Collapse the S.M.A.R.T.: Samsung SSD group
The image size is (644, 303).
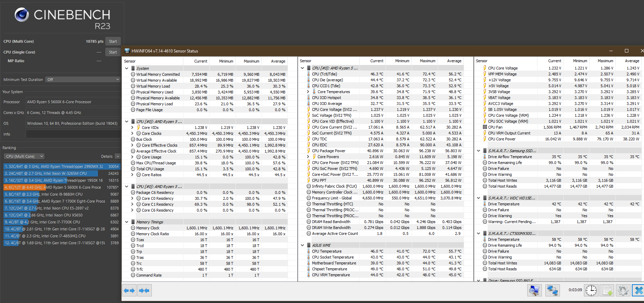[x=479, y=151]
